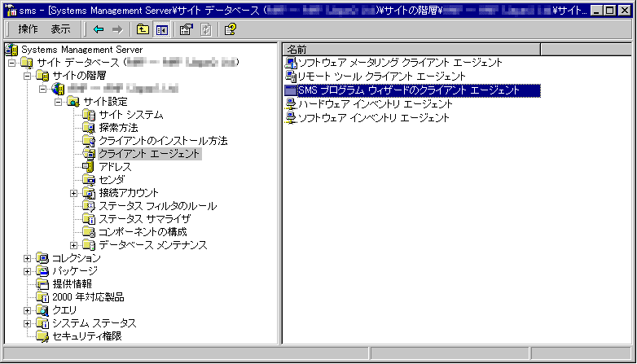Click the refresh toolbar icon

point(205,29)
